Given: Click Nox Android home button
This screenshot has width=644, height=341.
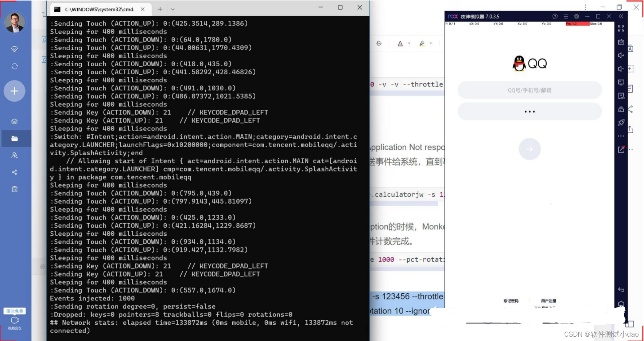Looking at the screenshot, I should (621, 303).
